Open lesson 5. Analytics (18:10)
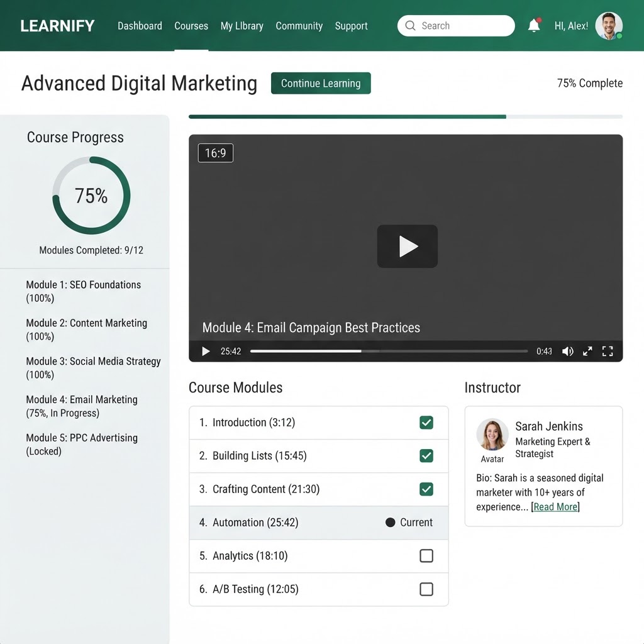 tap(319, 556)
